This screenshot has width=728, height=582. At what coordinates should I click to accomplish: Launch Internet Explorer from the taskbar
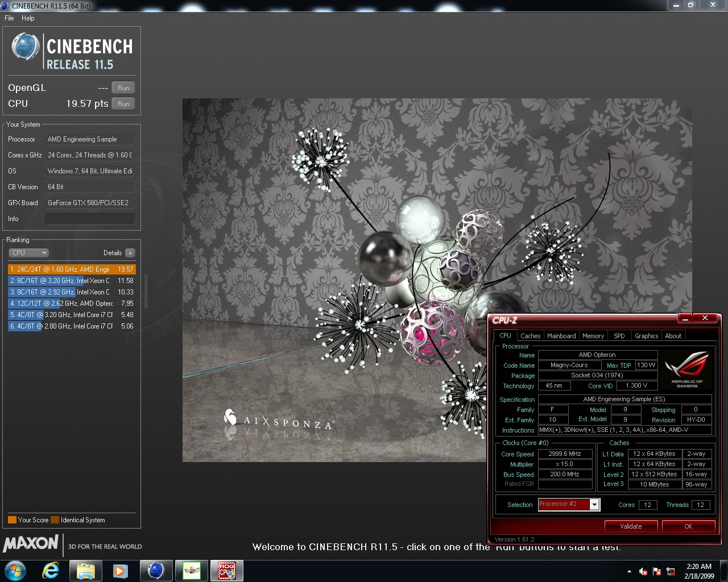[x=51, y=570]
